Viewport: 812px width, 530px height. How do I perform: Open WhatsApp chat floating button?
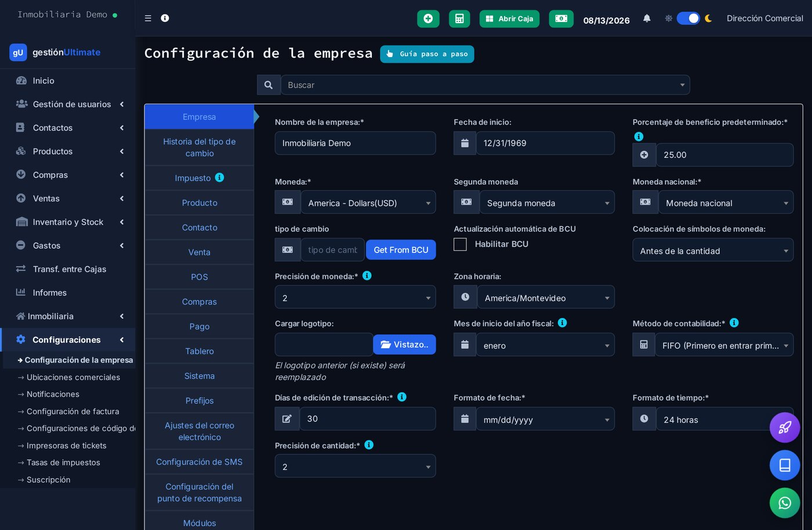point(785,503)
